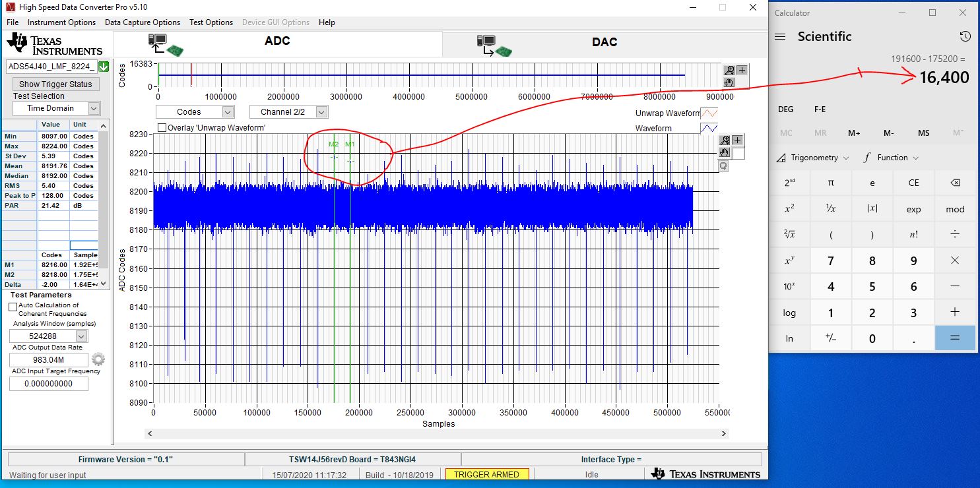Screen dimensions: 980x488
Task: Click the ln key in Calculator
Action: pyautogui.click(x=789, y=338)
